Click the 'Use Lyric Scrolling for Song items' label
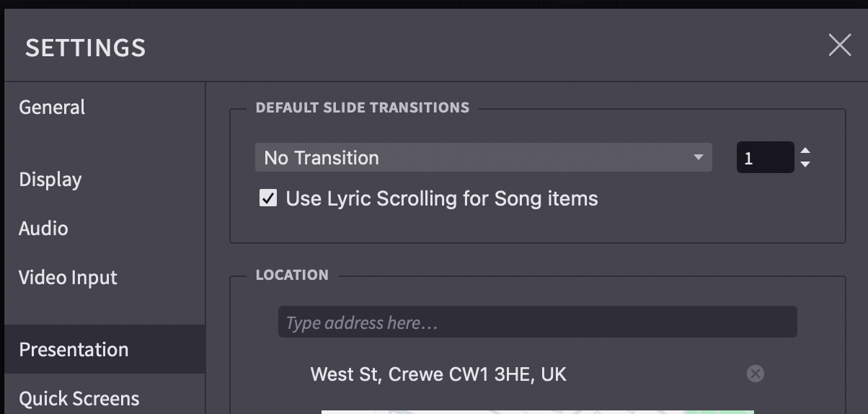 [x=441, y=198]
